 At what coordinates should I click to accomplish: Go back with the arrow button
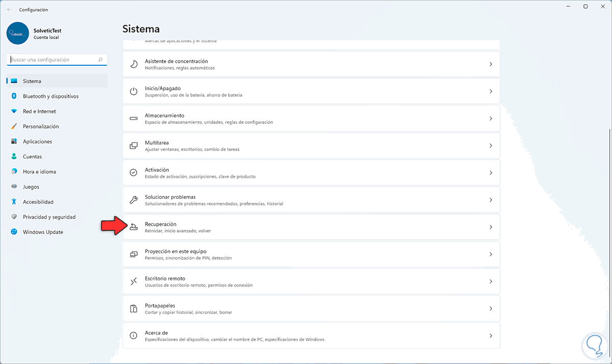coord(9,9)
